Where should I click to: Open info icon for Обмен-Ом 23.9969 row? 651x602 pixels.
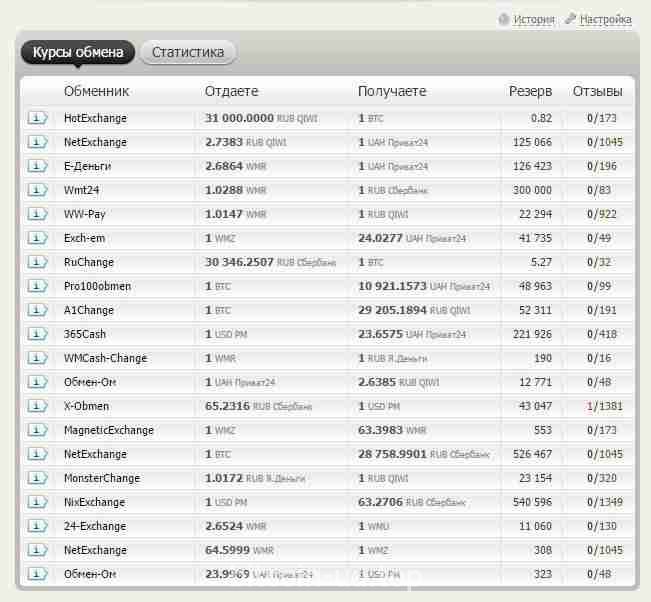coord(37,575)
